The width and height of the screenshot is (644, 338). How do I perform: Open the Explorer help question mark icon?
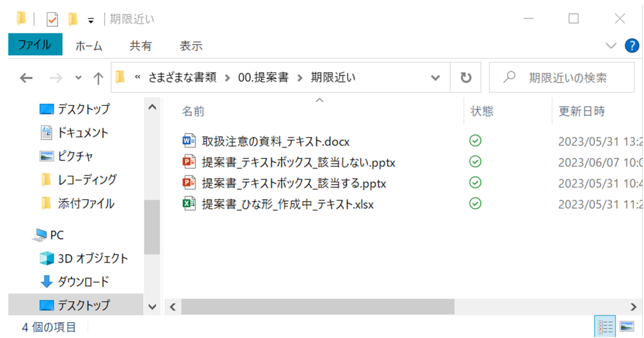(632, 46)
